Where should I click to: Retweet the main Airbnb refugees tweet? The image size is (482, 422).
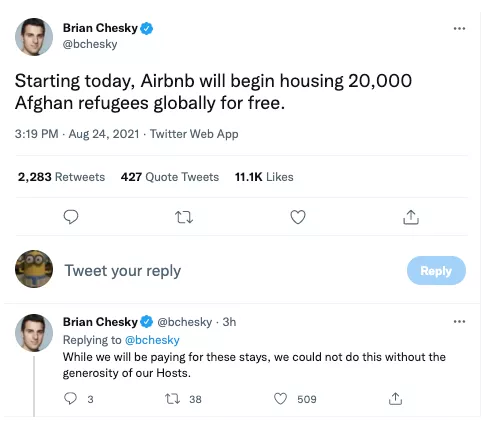[x=184, y=217]
